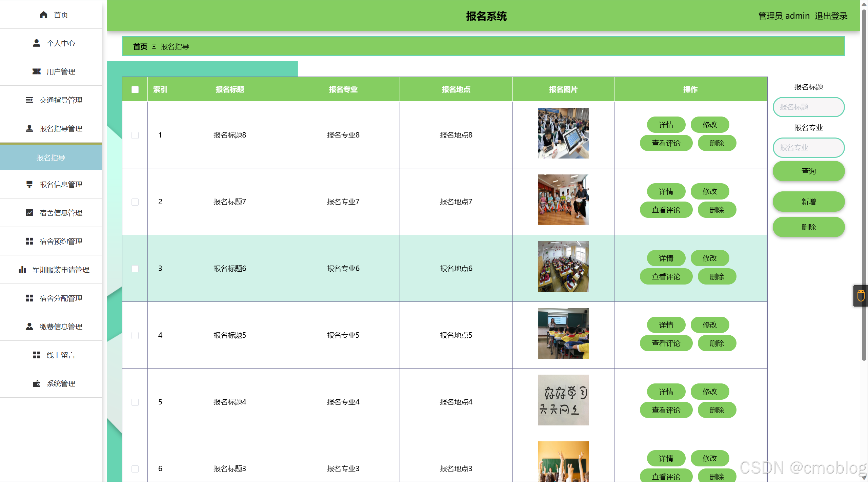Click the chart icon beside 宿舍信息管理
This screenshot has width=868, height=482.
coord(29,213)
